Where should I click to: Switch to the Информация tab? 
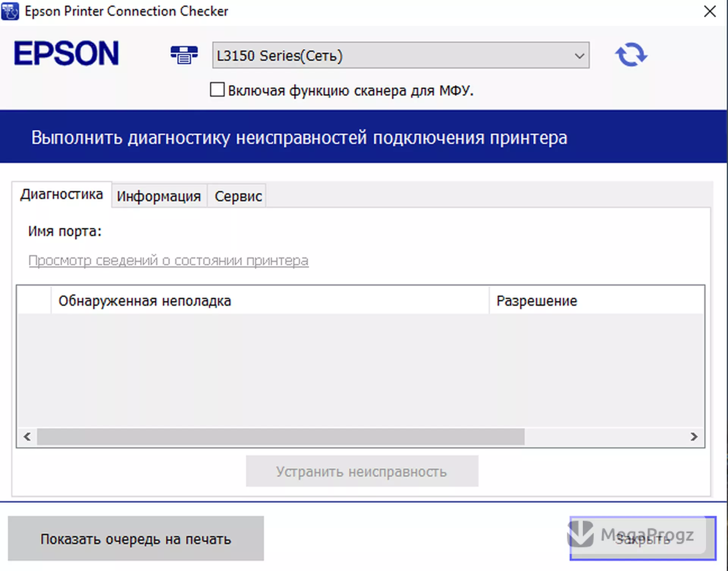159,196
